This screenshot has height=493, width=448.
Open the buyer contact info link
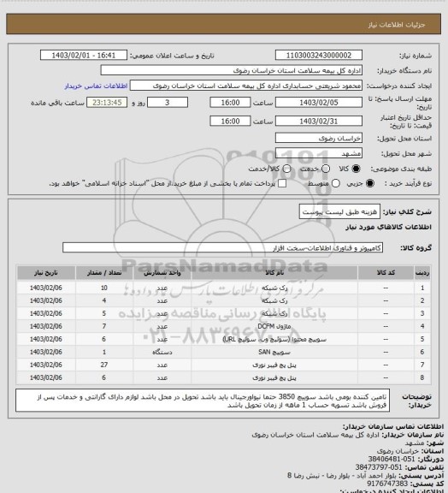point(96,86)
